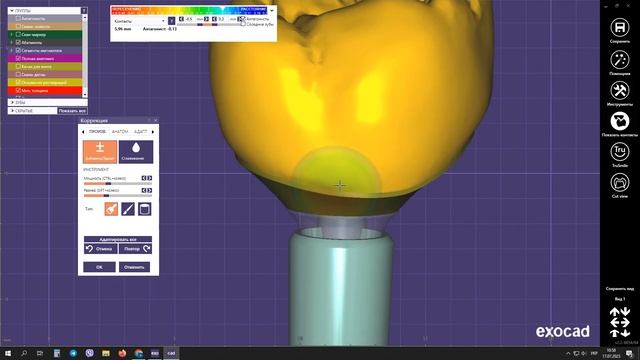Expand the abutments layer row tree arrow
Screen dimensions: 640x360
(x=11, y=42)
